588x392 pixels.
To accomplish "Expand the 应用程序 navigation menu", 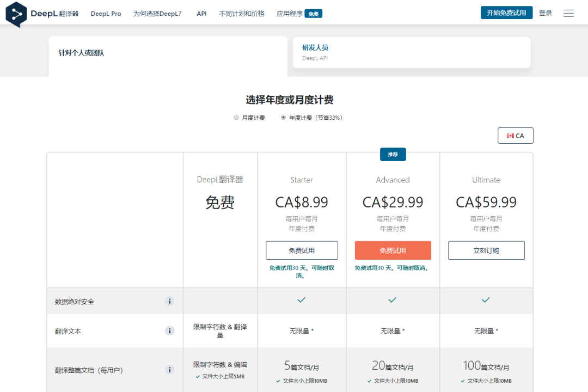I will point(289,14).
